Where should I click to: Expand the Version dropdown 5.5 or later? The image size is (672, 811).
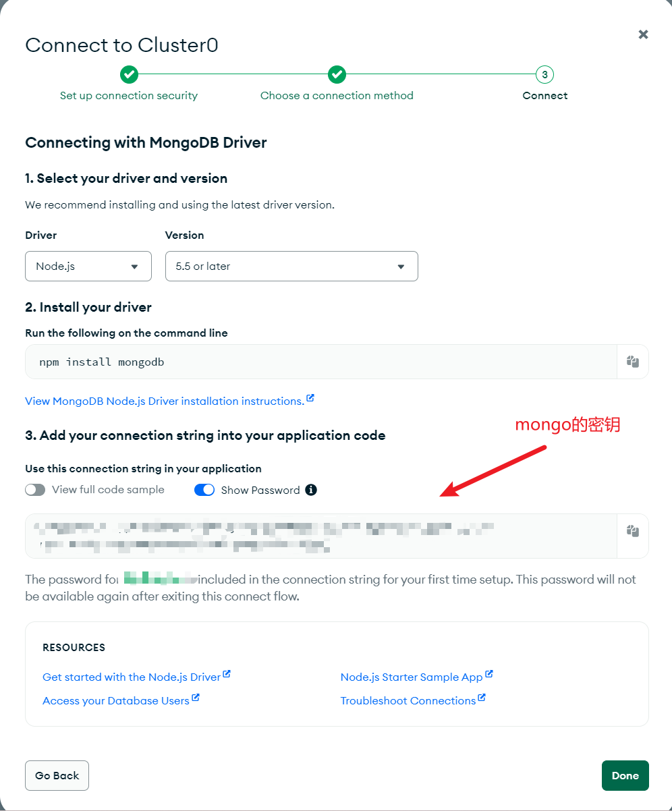pyautogui.click(x=291, y=267)
